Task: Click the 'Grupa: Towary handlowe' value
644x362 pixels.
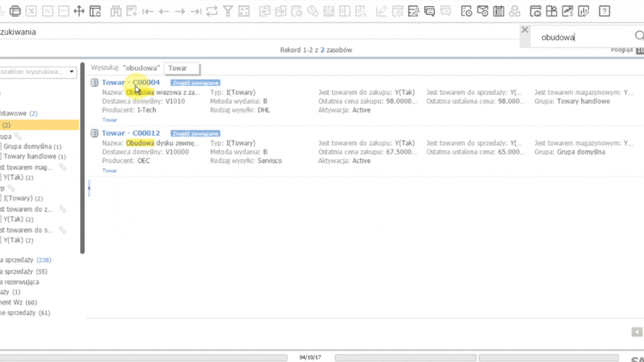Action: tap(583, 101)
